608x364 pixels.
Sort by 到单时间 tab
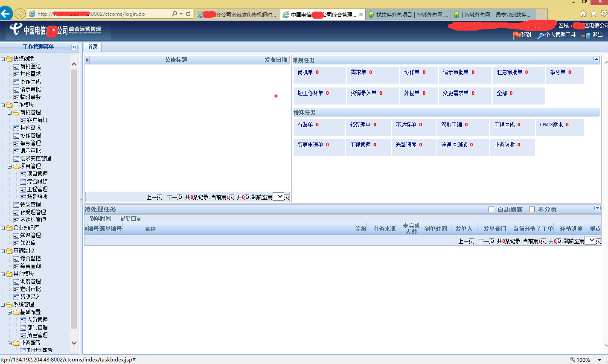tap(100, 218)
